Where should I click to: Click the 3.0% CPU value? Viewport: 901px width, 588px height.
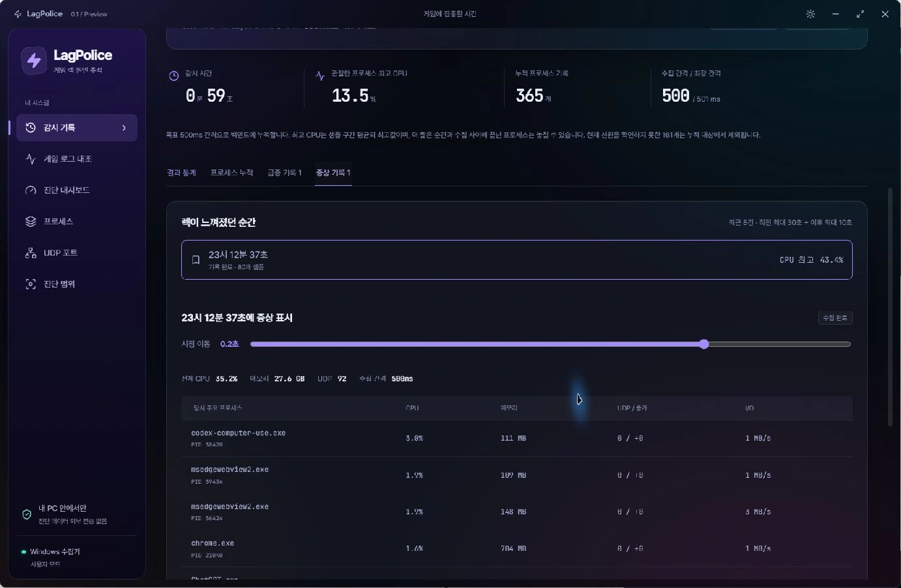coord(414,438)
